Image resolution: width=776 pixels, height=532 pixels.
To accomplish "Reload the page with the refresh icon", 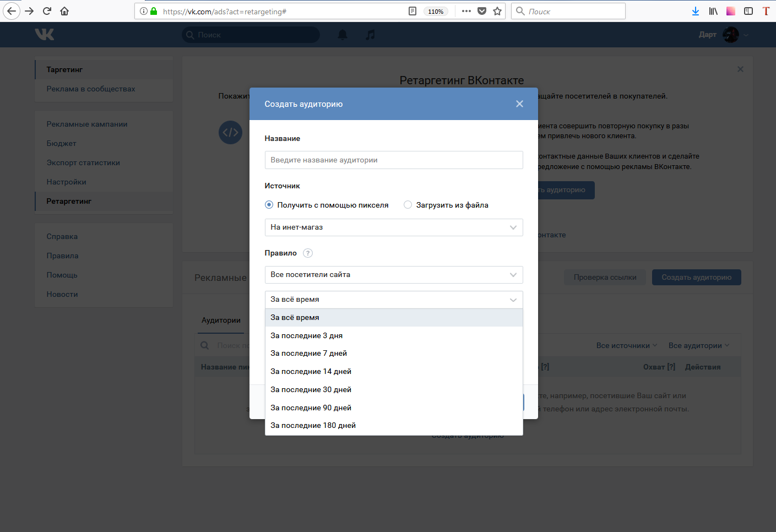I will coord(47,11).
